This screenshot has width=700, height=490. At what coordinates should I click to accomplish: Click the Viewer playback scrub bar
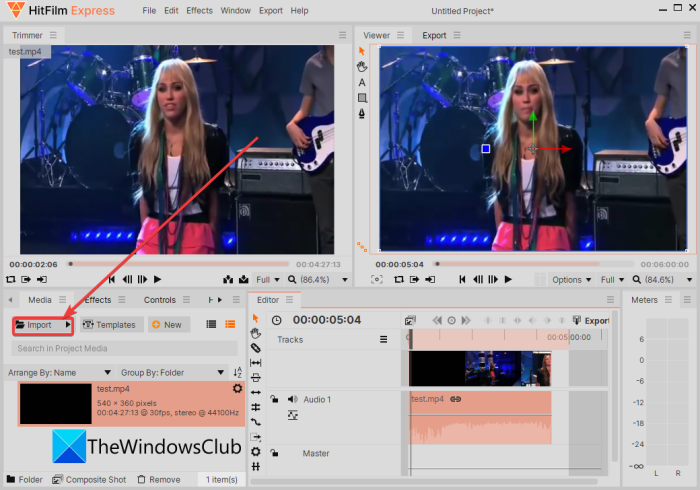point(534,264)
